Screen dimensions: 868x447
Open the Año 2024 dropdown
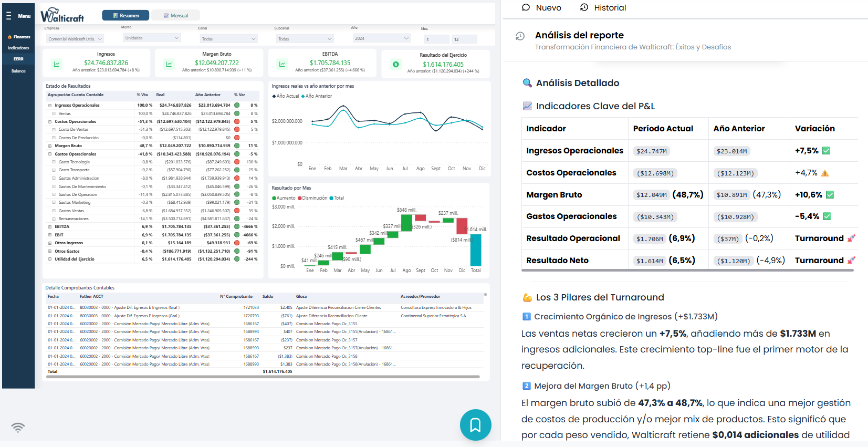point(381,38)
